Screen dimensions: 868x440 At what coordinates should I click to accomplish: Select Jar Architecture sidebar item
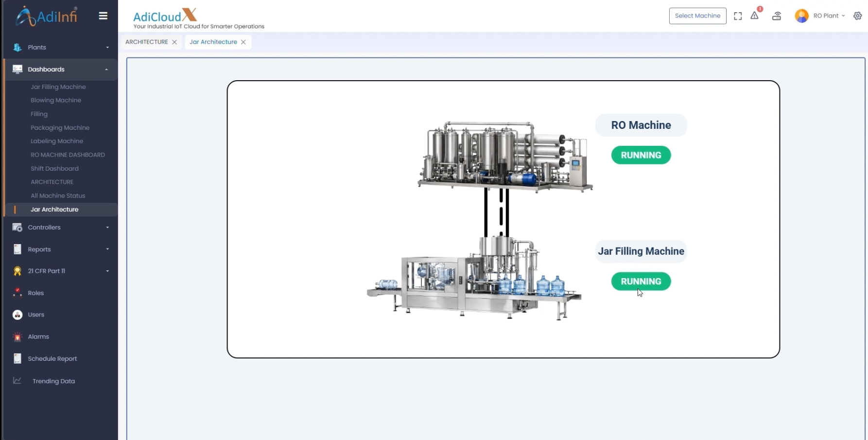[54, 210]
